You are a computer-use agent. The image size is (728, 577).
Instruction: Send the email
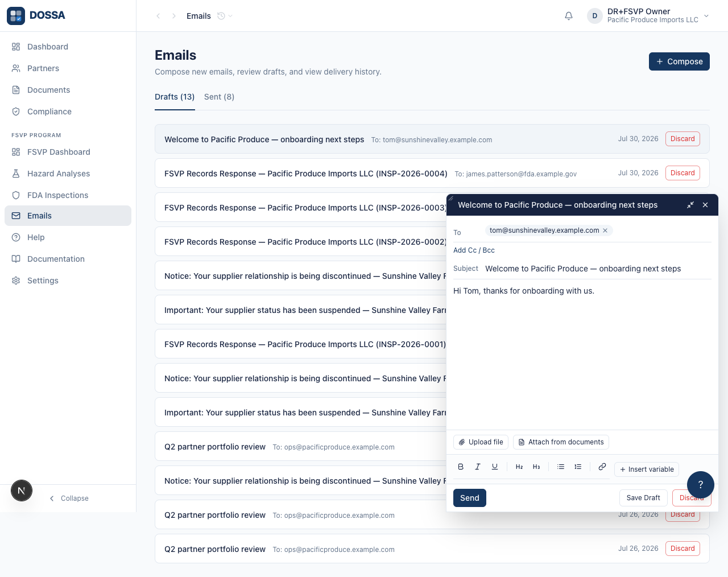tap(470, 498)
